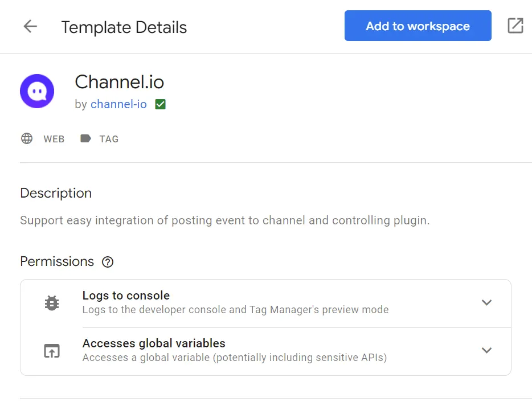
Task: Click the TAG label icon
Action: tap(85, 138)
